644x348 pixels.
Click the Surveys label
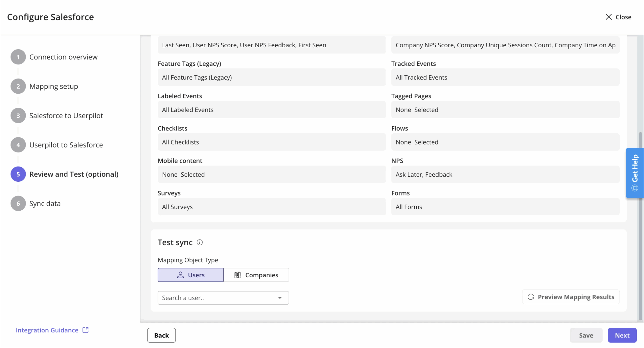tap(169, 193)
